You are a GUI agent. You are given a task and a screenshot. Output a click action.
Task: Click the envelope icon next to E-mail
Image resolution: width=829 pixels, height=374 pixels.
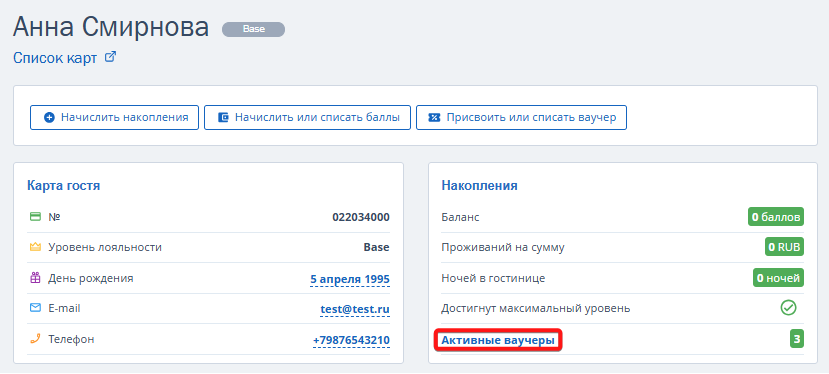coord(35,308)
